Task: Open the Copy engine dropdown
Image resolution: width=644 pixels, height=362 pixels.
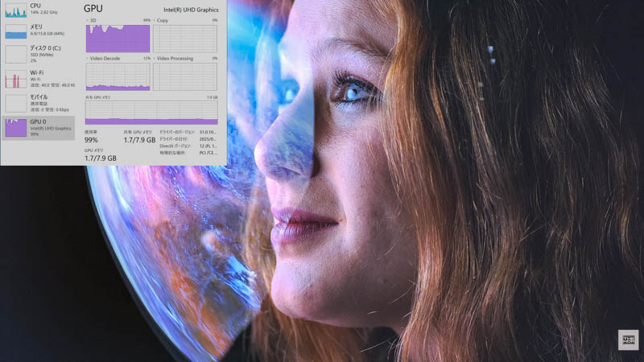Action: coord(155,20)
